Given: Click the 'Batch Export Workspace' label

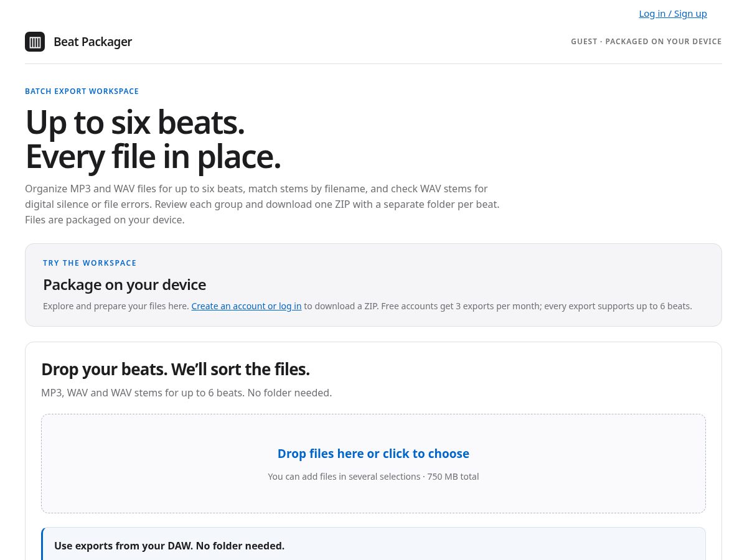Looking at the screenshot, I should [x=82, y=91].
